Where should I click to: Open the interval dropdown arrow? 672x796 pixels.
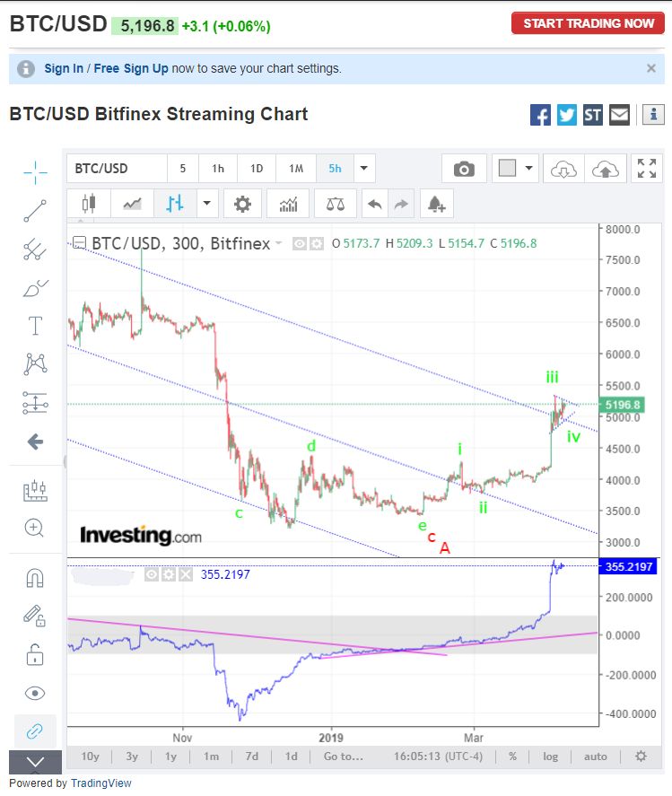click(x=364, y=169)
